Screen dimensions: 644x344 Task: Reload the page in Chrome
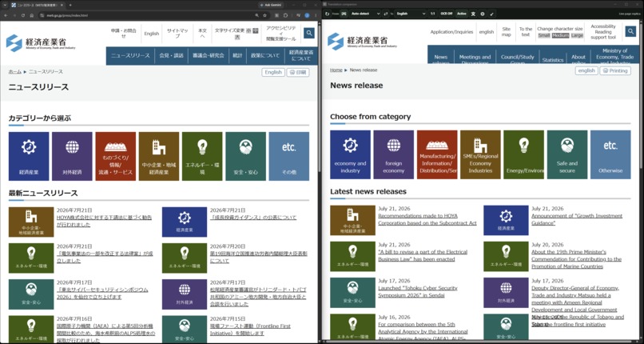(x=23, y=15)
